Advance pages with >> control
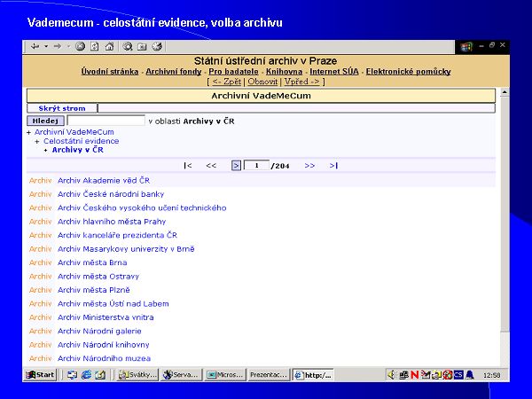532x399 pixels. (x=309, y=166)
